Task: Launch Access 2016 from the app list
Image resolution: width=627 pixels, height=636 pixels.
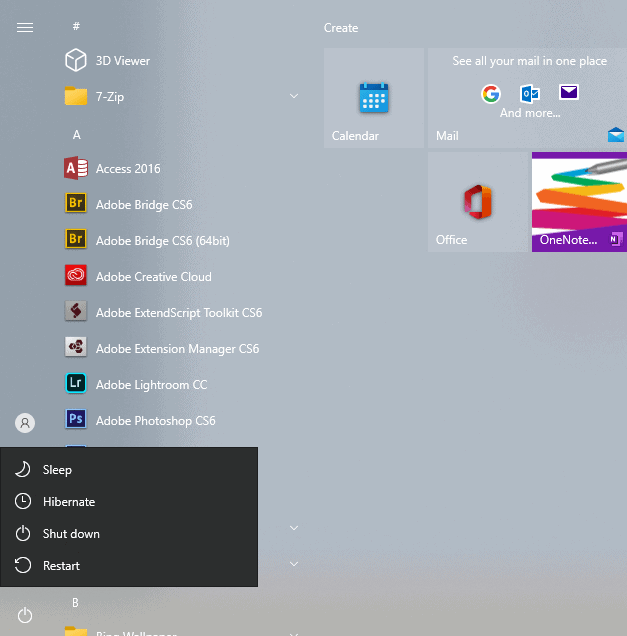Action: click(76, 169)
